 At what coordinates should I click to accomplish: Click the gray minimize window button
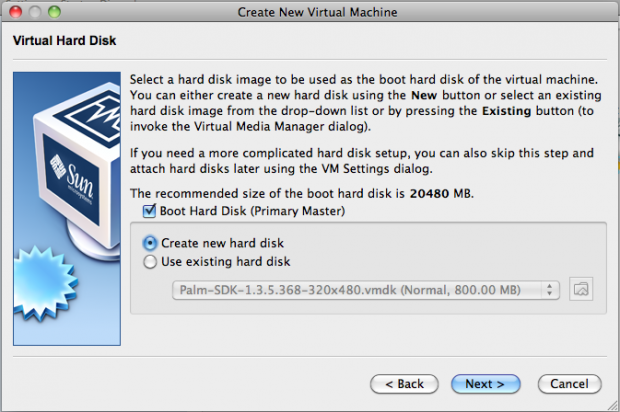point(35,12)
